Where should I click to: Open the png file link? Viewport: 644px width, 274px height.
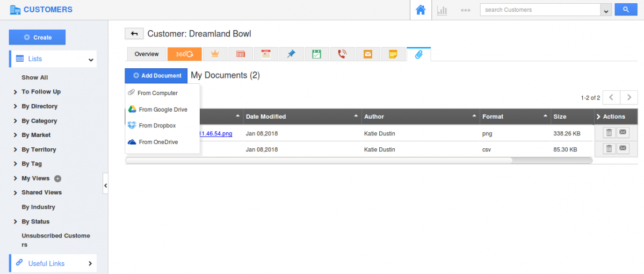216,133
